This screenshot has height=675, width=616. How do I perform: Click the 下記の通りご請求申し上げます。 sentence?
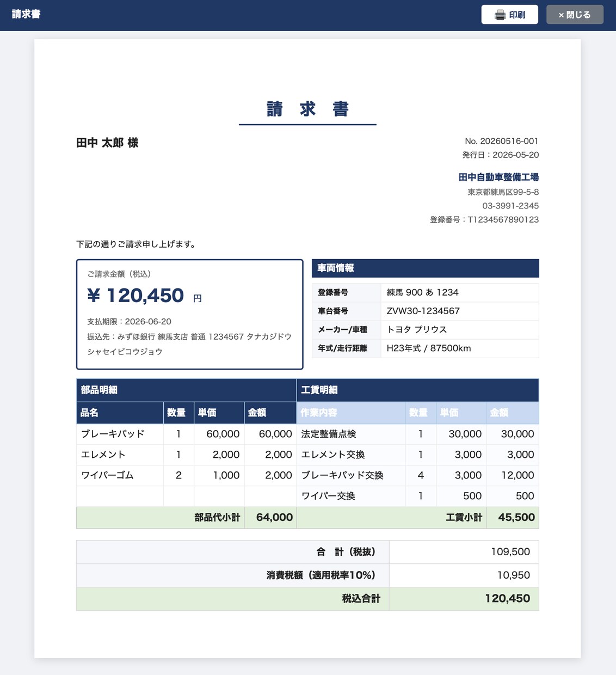click(x=137, y=244)
